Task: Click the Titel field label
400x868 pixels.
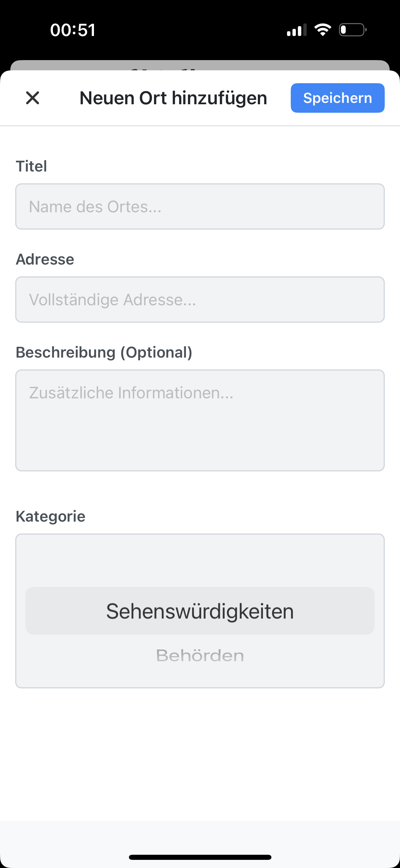Action: [x=31, y=166]
